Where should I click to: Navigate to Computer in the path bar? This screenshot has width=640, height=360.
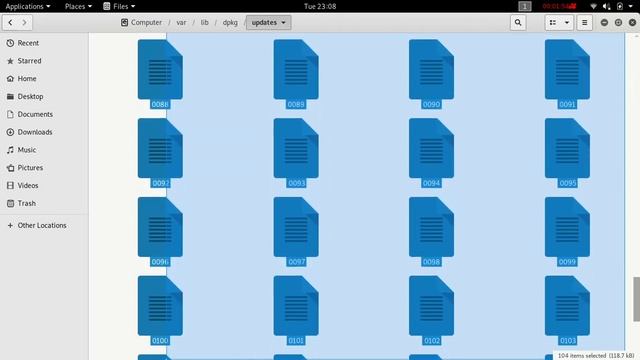[142, 22]
